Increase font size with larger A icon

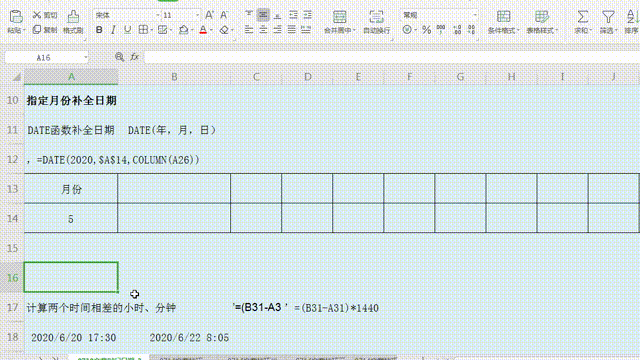click(x=209, y=15)
